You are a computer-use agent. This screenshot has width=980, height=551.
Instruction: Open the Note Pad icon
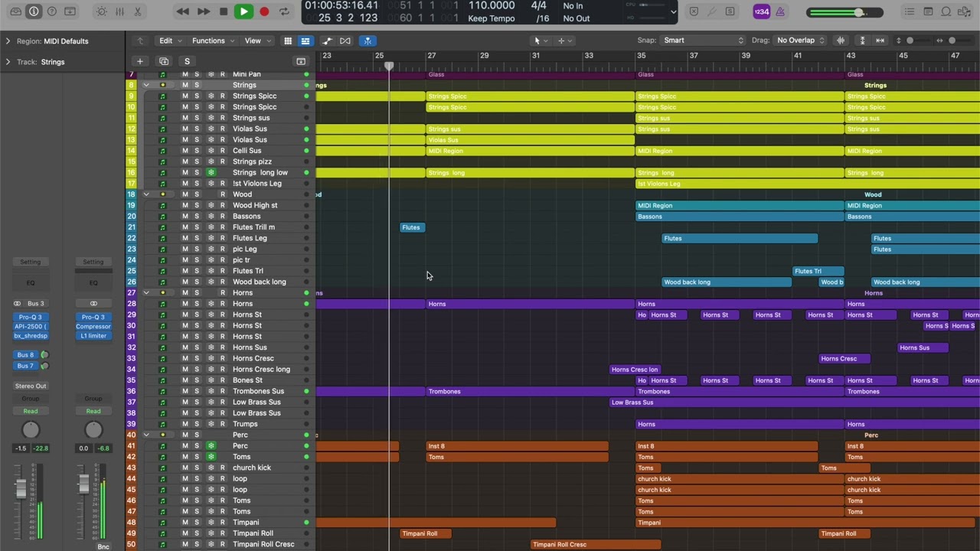coord(928,11)
